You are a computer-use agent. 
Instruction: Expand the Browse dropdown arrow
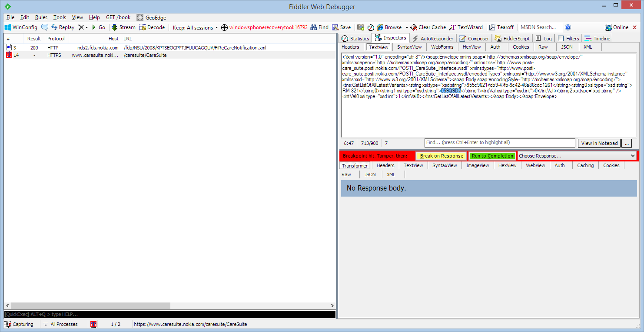(407, 27)
